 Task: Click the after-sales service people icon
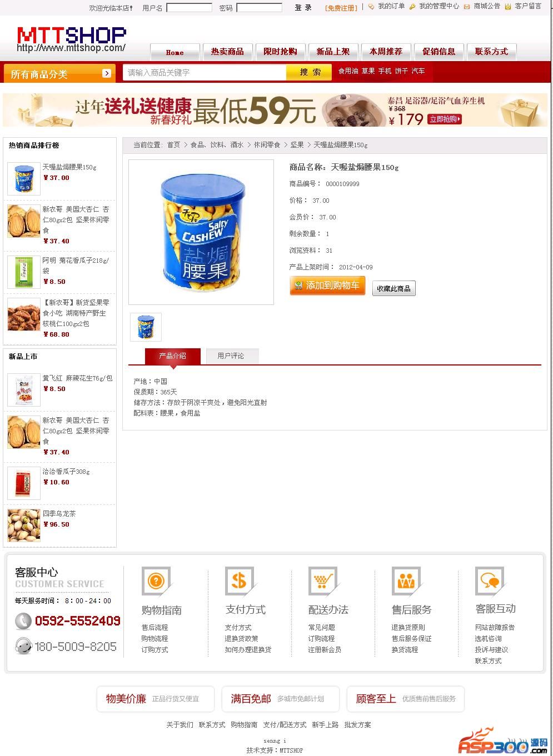click(406, 581)
